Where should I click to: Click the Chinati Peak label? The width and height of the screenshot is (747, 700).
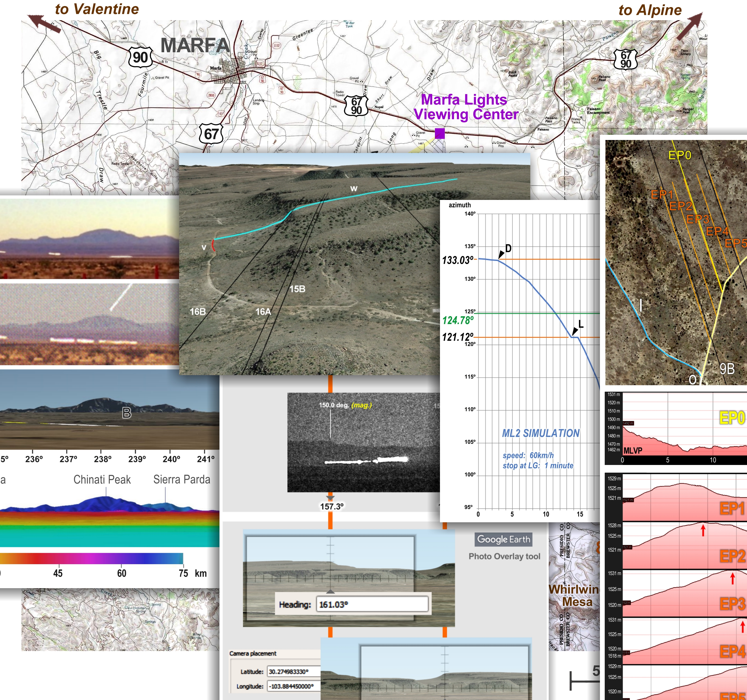point(102,479)
